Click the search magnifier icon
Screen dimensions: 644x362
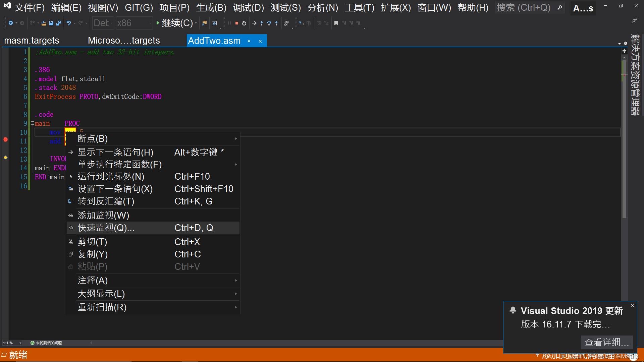(x=559, y=7)
